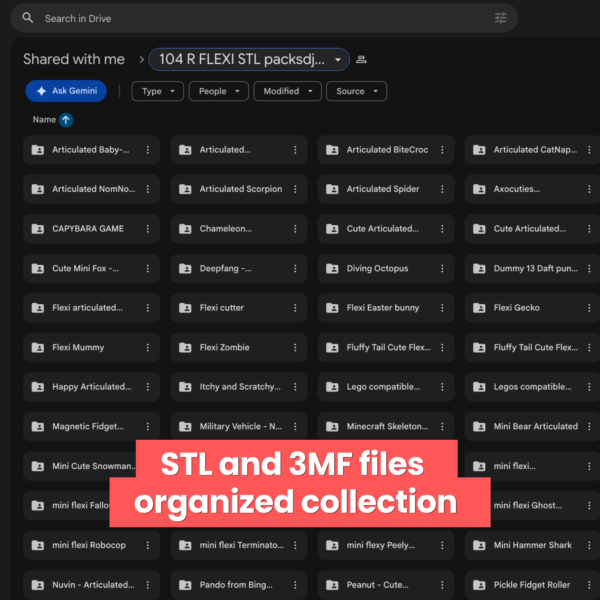Select the Diving Octopus folder
600x600 pixels.
coord(386,269)
